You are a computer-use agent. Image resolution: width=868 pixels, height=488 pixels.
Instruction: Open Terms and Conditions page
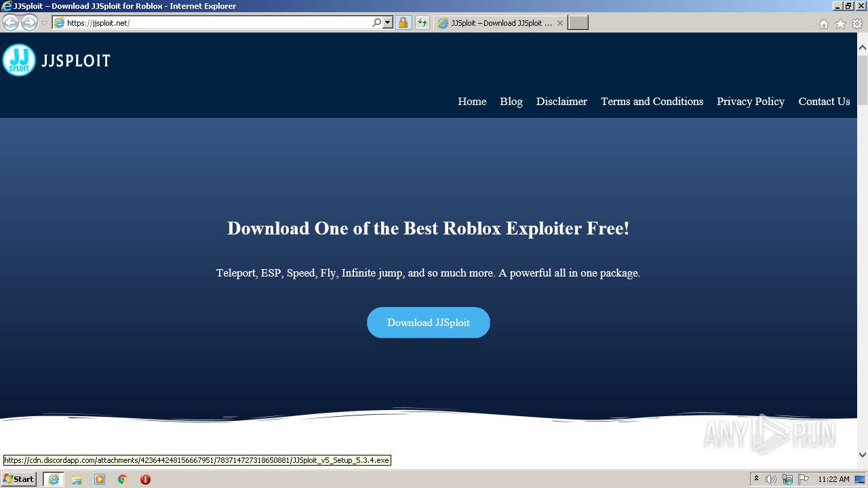(x=652, y=101)
